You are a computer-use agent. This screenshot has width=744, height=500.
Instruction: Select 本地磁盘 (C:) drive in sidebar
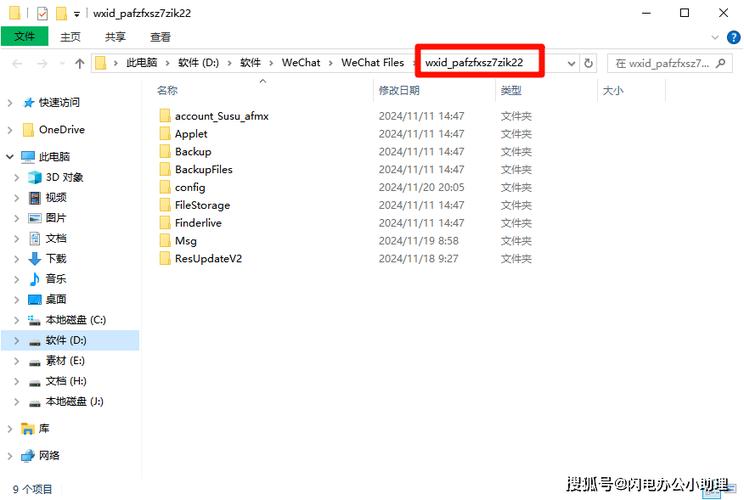coord(75,320)
